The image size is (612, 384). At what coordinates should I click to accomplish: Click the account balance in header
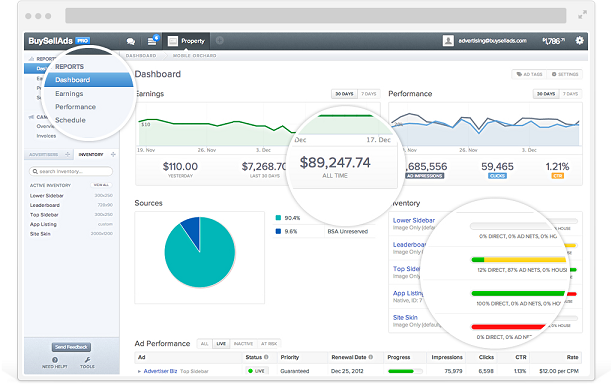(x=553, y=41)
